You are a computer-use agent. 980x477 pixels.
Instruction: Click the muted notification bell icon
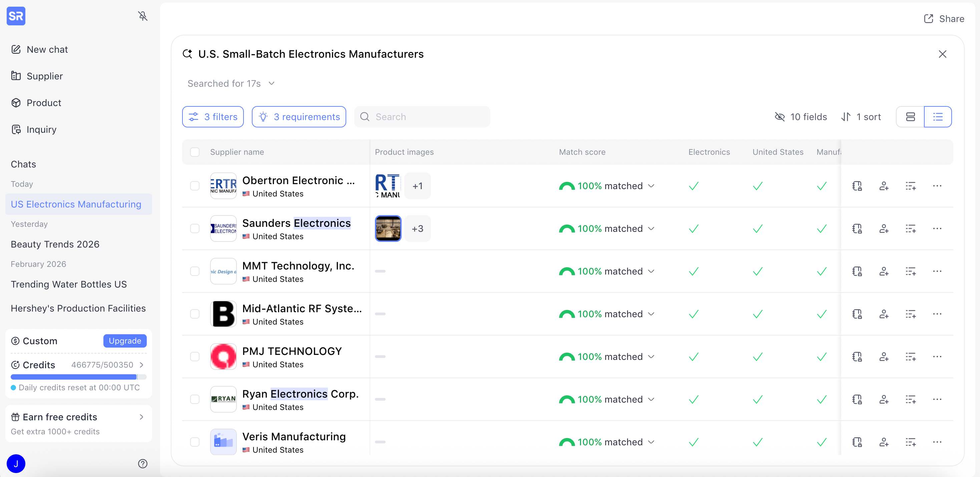click(x=143, y=16)
